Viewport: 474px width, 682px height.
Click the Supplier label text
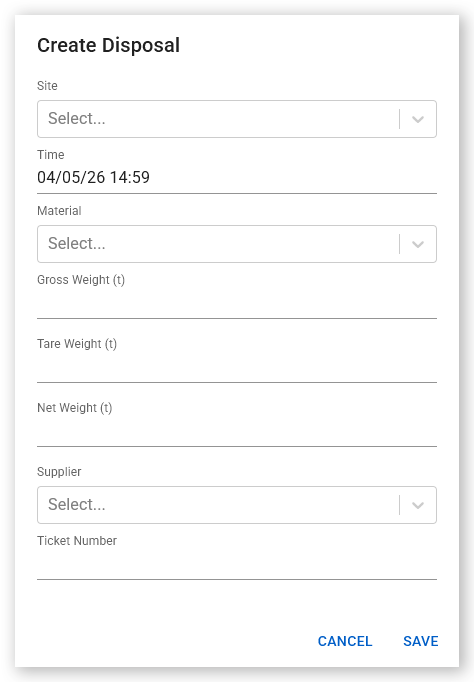59,472
